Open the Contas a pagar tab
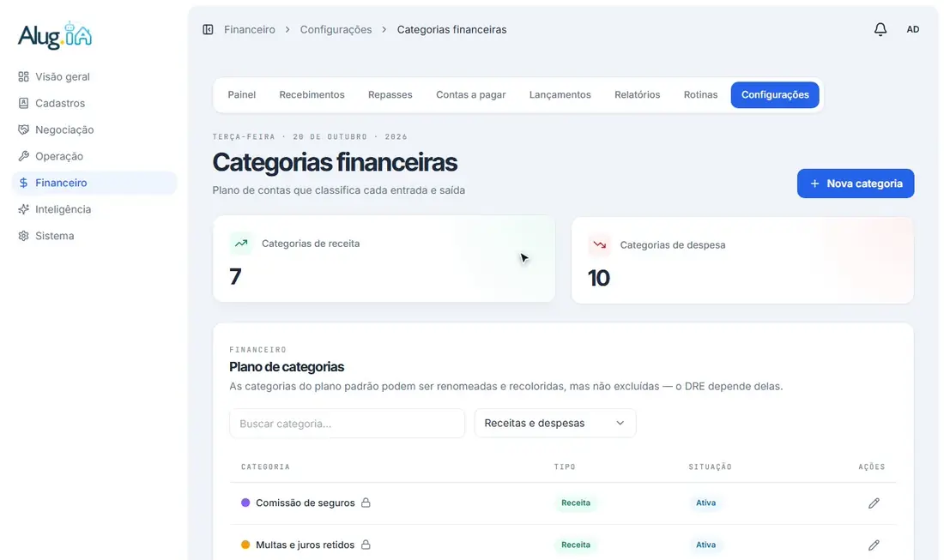 click(471, 94)
